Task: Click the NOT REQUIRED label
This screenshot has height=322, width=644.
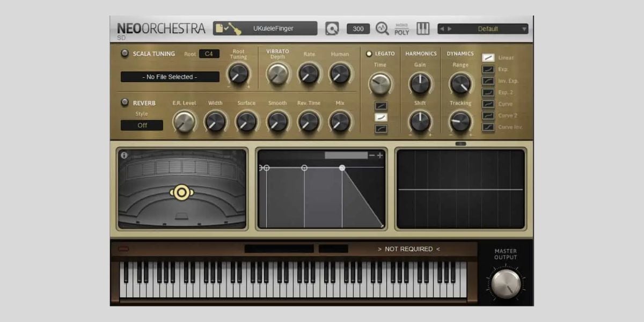Action: pyautogui.click(x=409, y=249)
